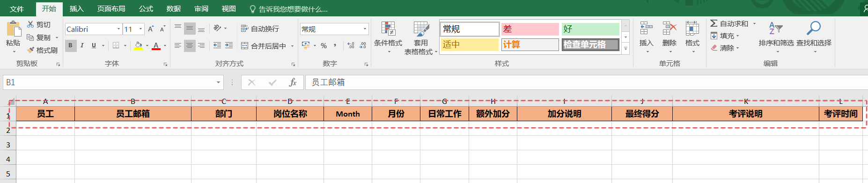Decrease indent in the cell

click(217, 45)
